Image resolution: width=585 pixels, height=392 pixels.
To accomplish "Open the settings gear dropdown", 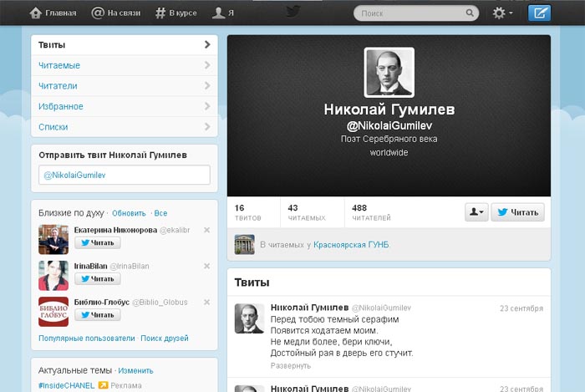I will click(502, 13).
